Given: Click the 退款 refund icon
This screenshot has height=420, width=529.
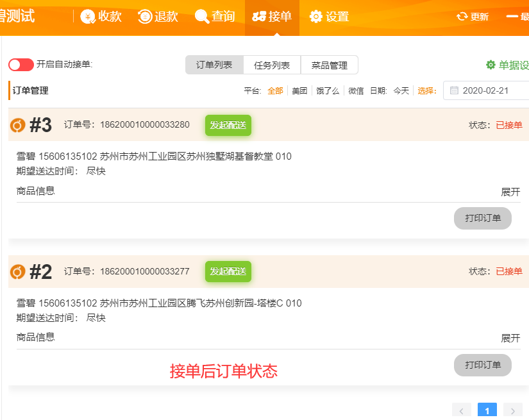Looking at the screenshot, I should coord(145,17).
